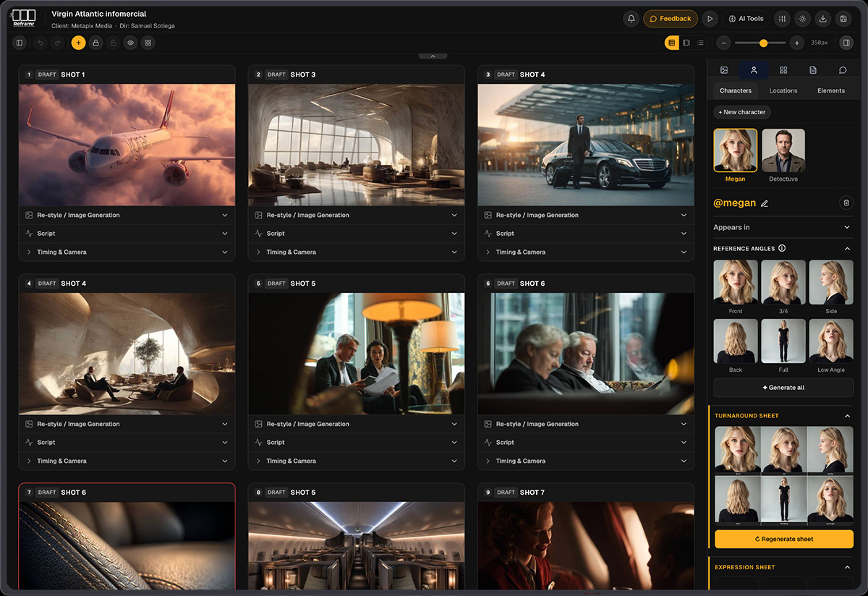Image resolution: width=868 pixels, height=596 pixels.
Task: Open the Low Angle reference image
Action: (x=831, y=341)
